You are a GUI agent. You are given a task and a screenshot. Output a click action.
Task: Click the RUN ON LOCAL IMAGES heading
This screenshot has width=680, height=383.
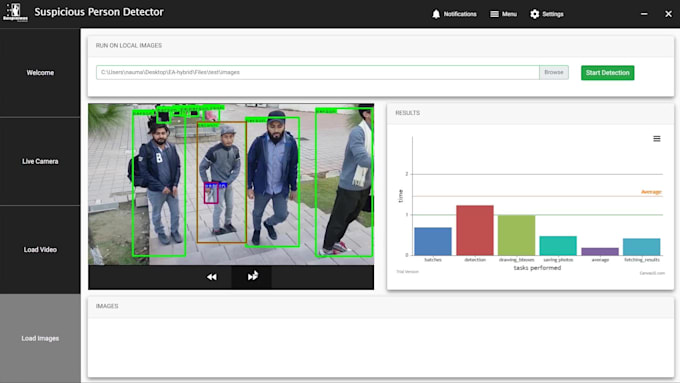[x=129, y=46]
